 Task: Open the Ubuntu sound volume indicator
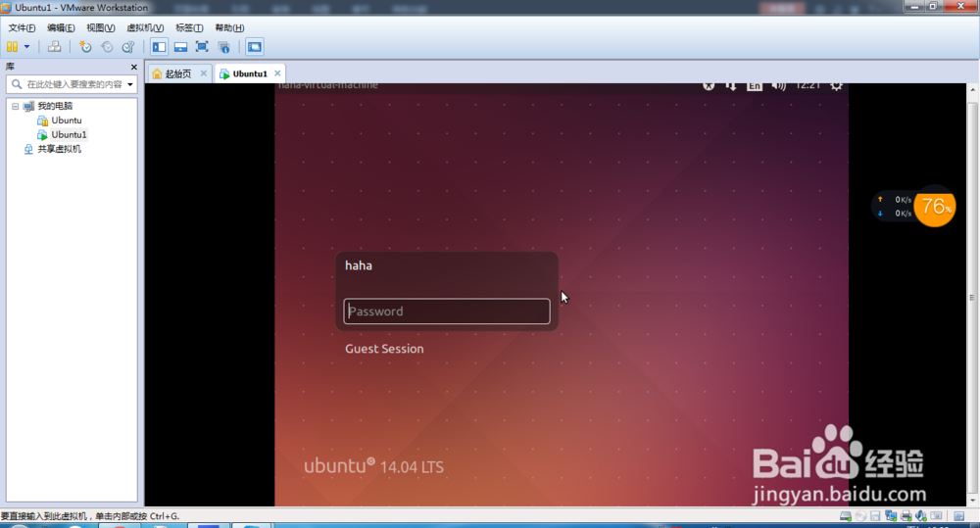[778, 85]
